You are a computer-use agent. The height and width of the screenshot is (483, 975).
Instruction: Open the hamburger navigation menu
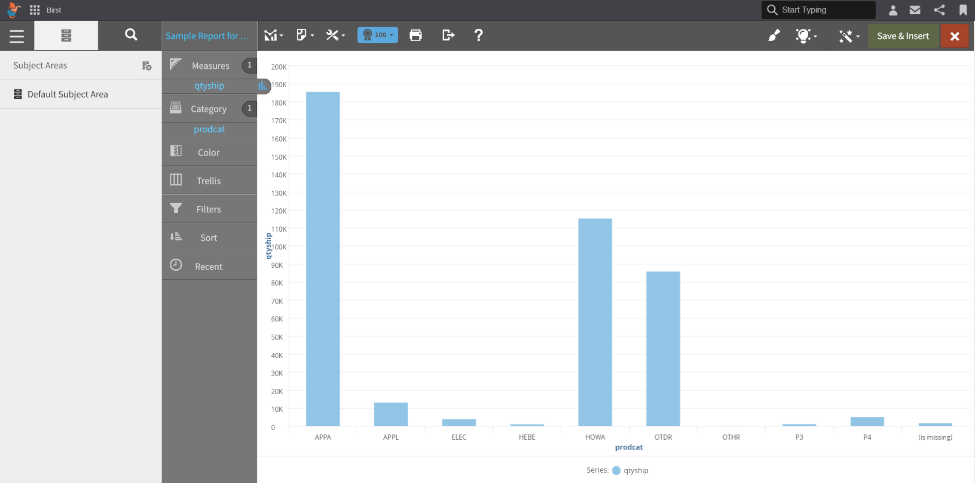click(16, 35)
